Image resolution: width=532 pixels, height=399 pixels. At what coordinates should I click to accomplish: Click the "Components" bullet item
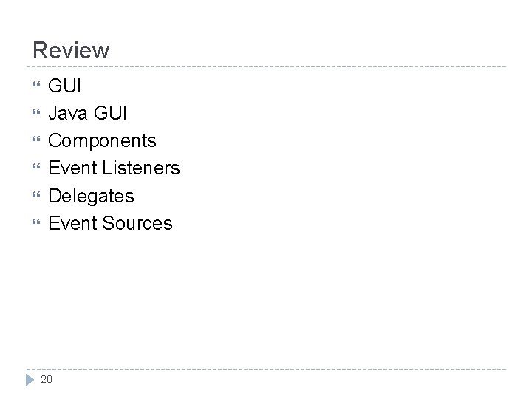[102, 141]
